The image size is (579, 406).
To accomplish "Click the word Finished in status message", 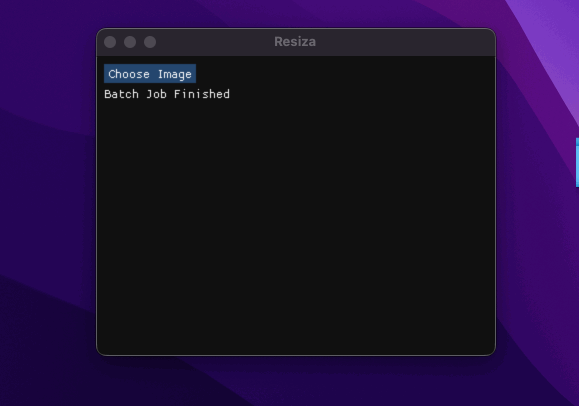I will [x=202, y=94].
